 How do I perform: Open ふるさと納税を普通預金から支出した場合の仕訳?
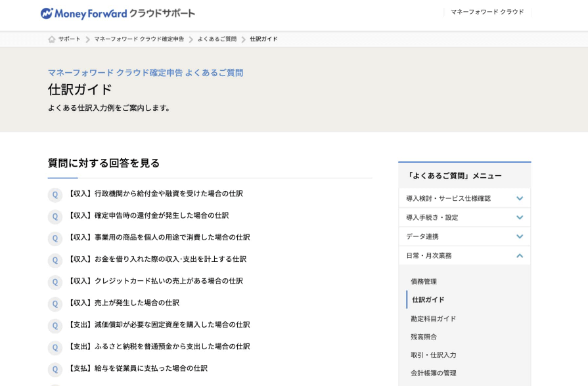[159, 346]
